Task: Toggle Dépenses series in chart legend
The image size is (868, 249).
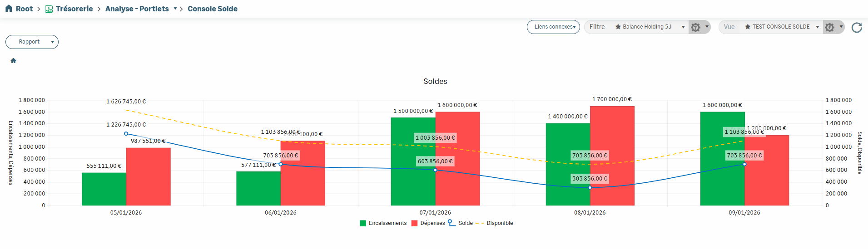Action: coord(428,223)
